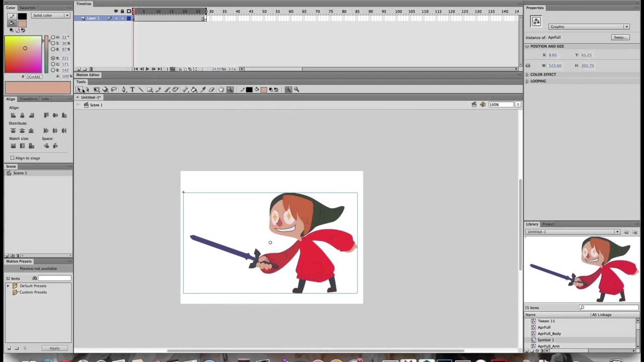Open the 100% stage zoom dropdown
The height and width of the screenshot is (362, 644).
coord(518,105)
